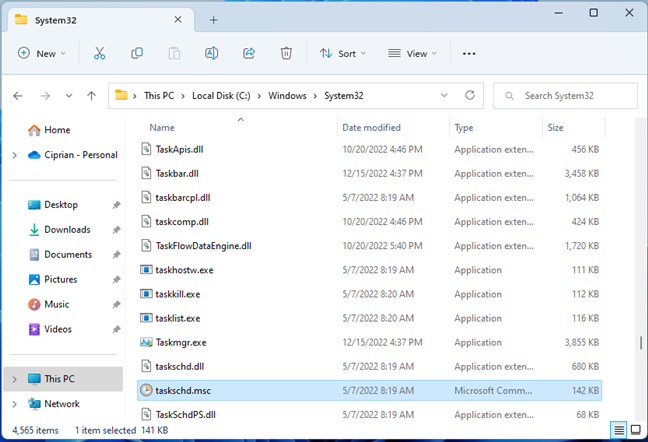The height and width of the screenshot is (442, 648).
Task: Click the Copy icon in toolbar
Action: click(137, 53)
